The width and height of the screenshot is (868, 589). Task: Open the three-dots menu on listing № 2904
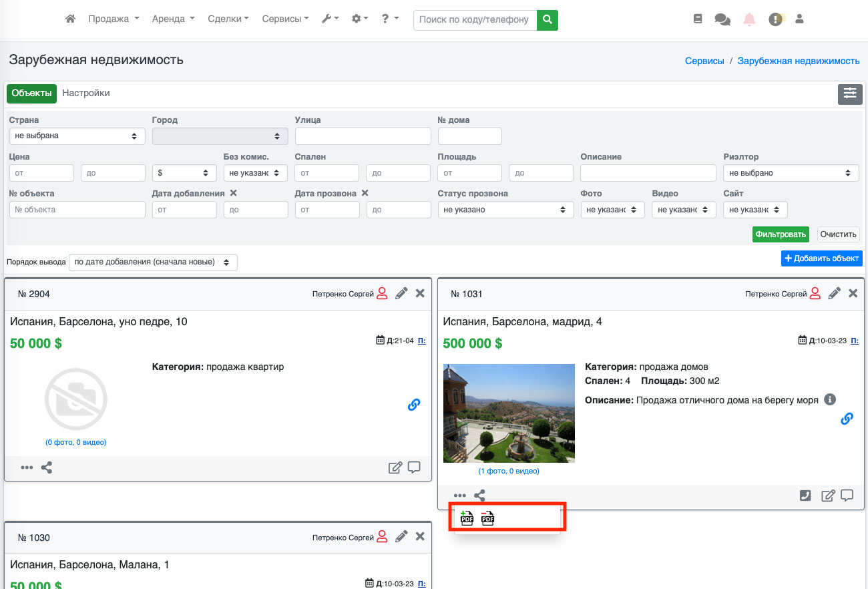(x=27, y=467)
